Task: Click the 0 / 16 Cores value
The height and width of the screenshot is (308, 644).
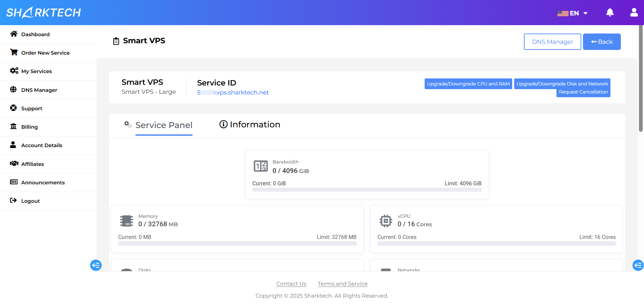Action: tap(415, 224)
